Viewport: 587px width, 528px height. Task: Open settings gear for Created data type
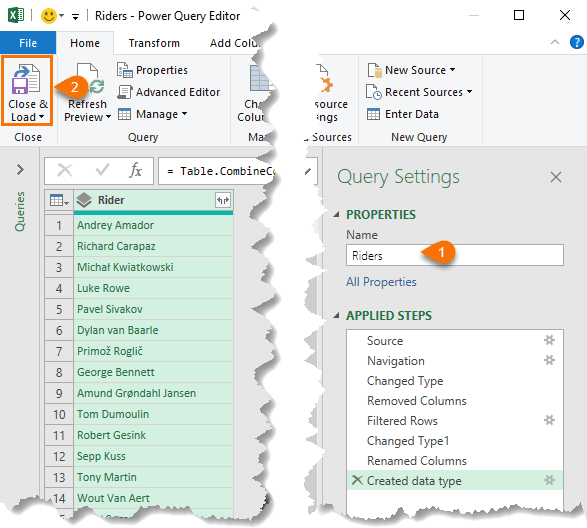pyautogui.click(x=549, y=480)
